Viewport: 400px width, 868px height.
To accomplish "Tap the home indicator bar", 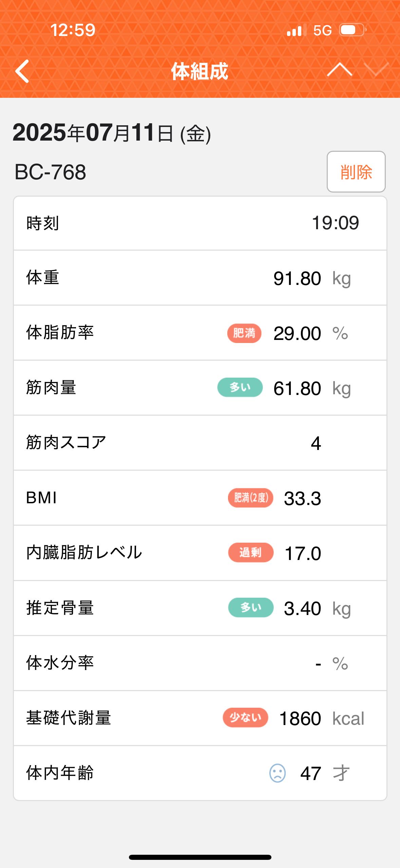I will tap(200, 857).
